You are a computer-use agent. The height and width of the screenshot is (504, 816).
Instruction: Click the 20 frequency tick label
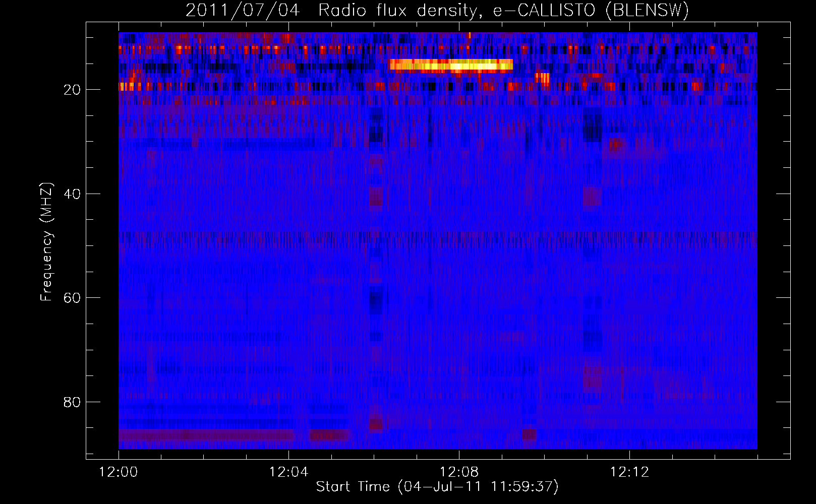(x=72, y=90)
